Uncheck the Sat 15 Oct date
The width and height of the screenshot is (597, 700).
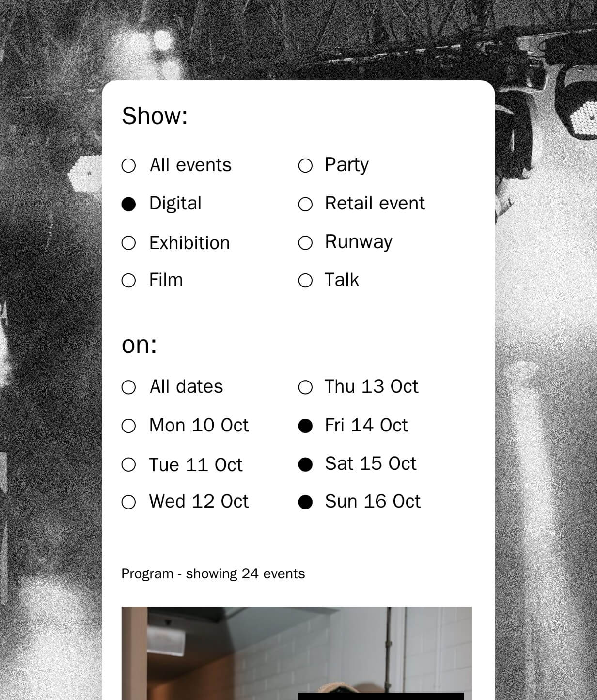pos(305,464)
